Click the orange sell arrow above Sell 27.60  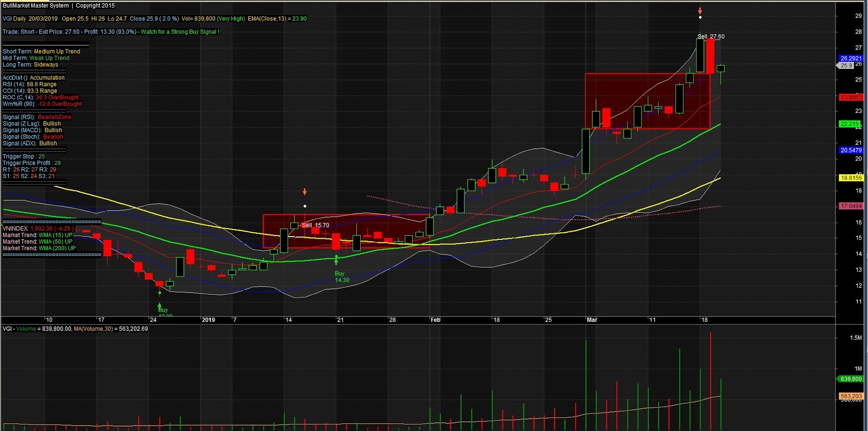point(700,10)
